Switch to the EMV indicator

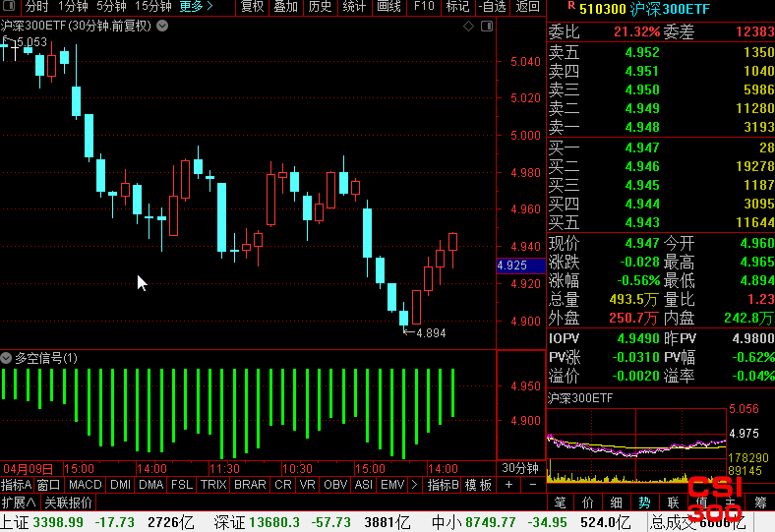[x=392, y=485]
